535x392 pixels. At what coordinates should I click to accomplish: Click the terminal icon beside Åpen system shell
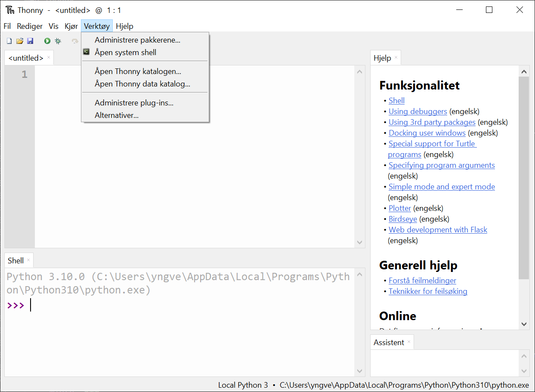(87, 52)
